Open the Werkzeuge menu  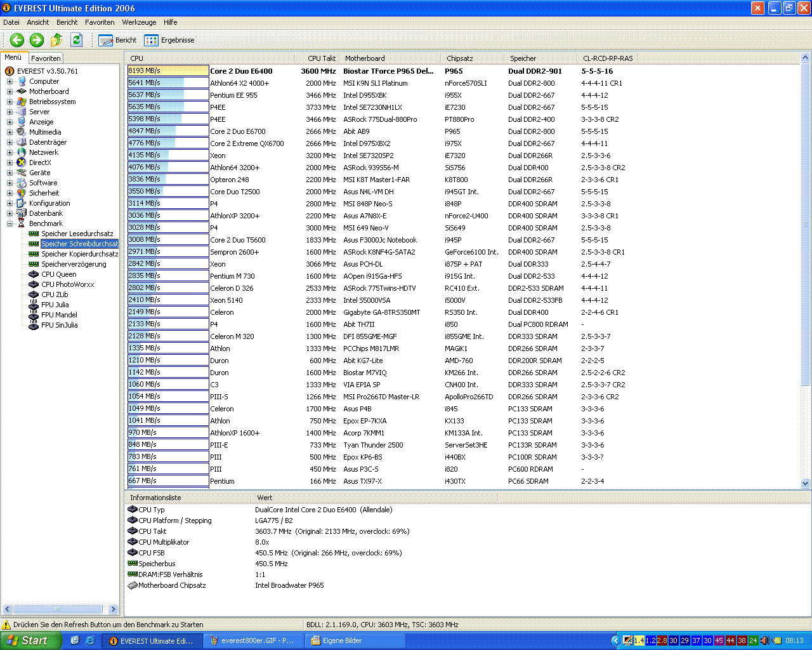point(139,22)
